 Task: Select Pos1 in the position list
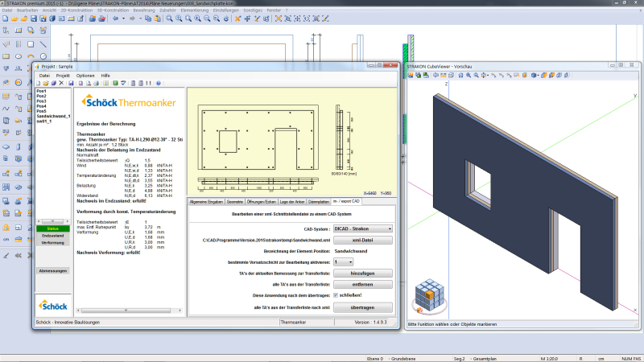(x=42, y=91)
